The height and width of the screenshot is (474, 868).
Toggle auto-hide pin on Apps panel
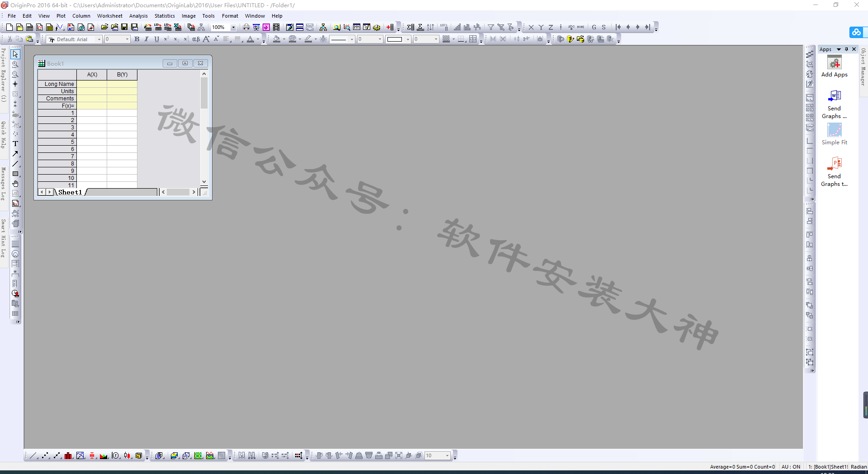[846, 49]
